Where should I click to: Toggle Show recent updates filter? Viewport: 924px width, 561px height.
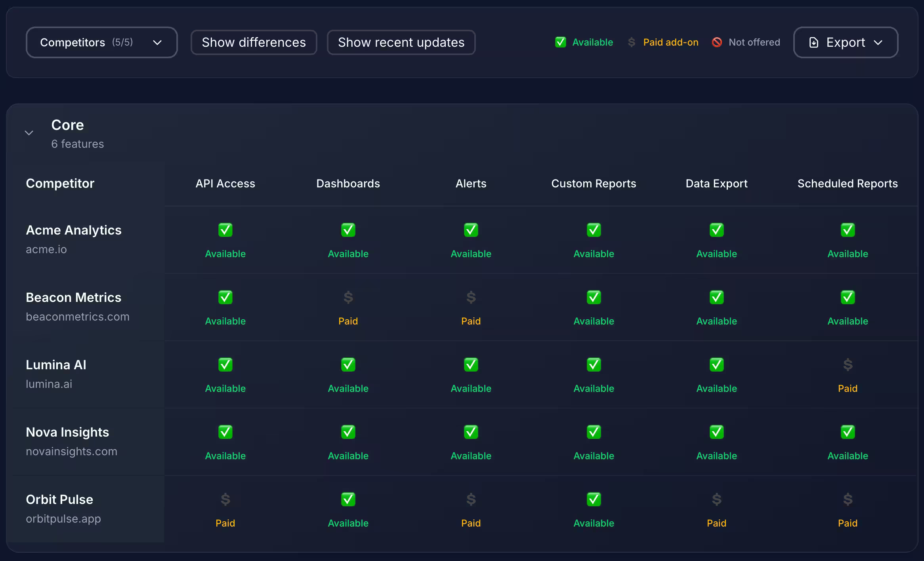(401, 42)
